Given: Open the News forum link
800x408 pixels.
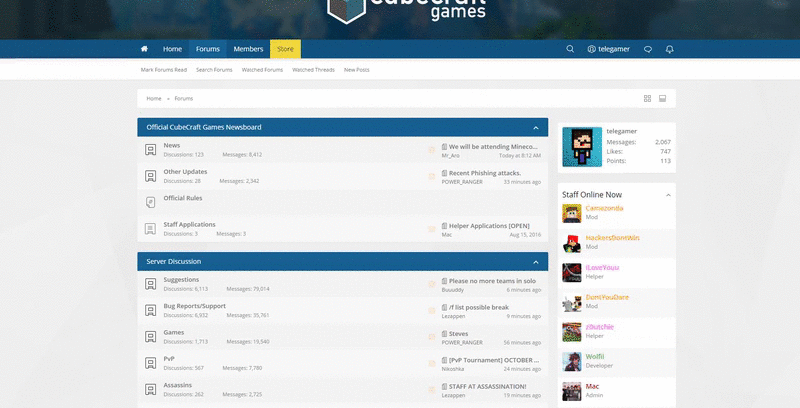Looking at the screenshot, I should click(x=172, y=145).
